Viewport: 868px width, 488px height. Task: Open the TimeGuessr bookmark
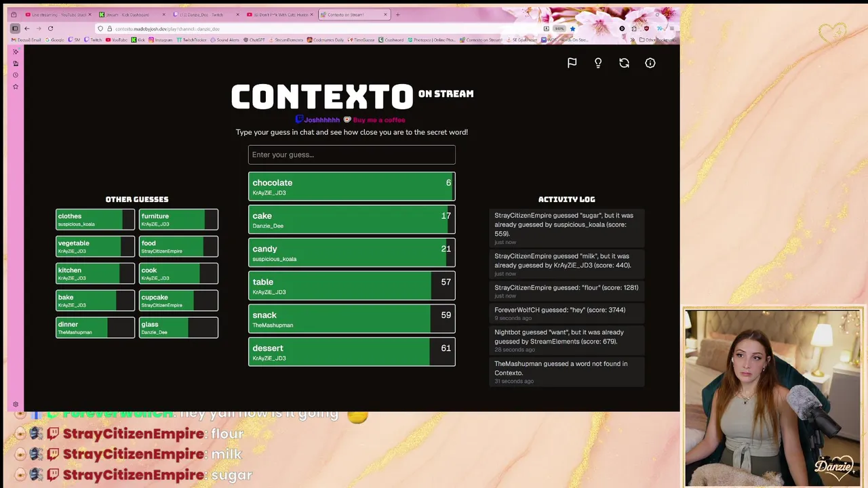tap(361, 40)
